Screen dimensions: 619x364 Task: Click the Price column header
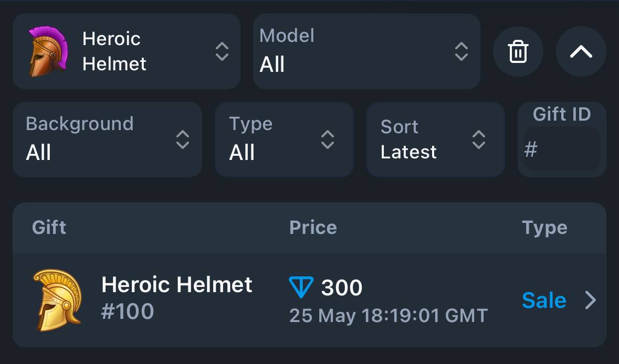(x=313, y=228)
